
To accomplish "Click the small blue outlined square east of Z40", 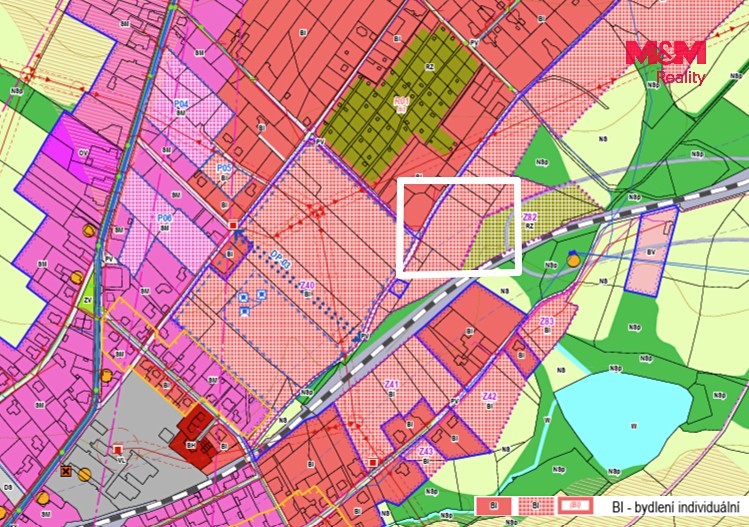I will [398, 288].
